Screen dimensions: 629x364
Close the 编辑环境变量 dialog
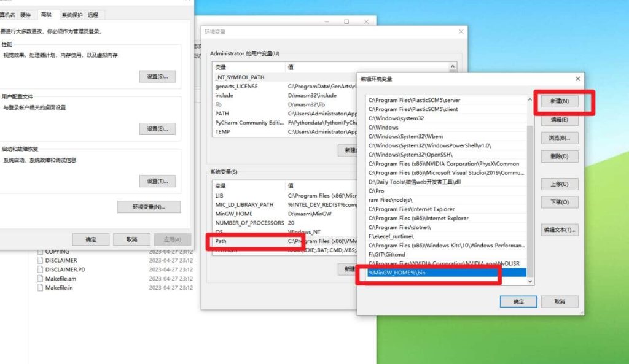tap(577, 79)
